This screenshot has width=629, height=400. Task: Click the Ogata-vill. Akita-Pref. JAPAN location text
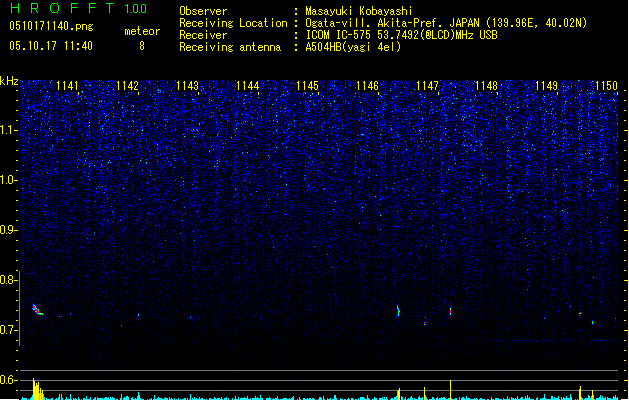tap(446, 23)
